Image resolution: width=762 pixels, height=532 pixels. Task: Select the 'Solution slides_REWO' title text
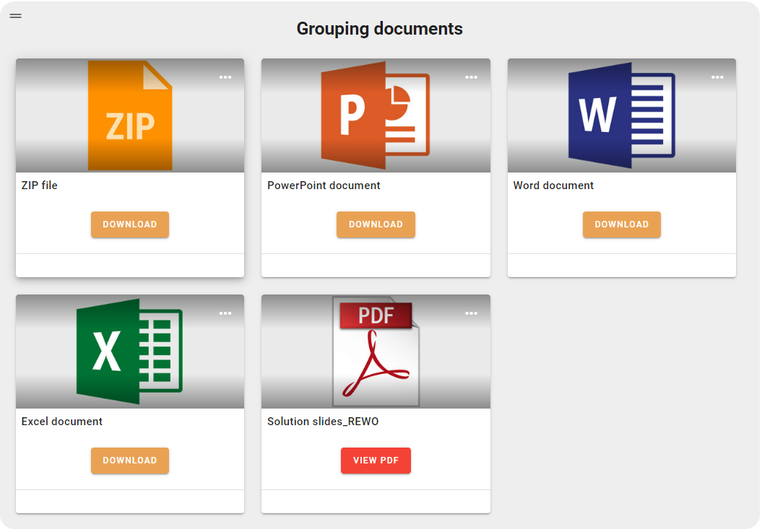(323, 422)
